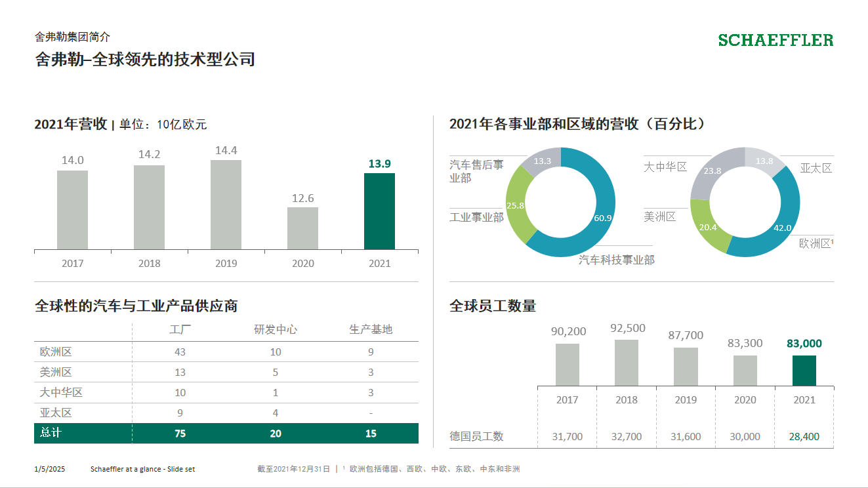868x488 pixels.
Task: Click the 工厂 column header
Action: click(x=180, y=329)
